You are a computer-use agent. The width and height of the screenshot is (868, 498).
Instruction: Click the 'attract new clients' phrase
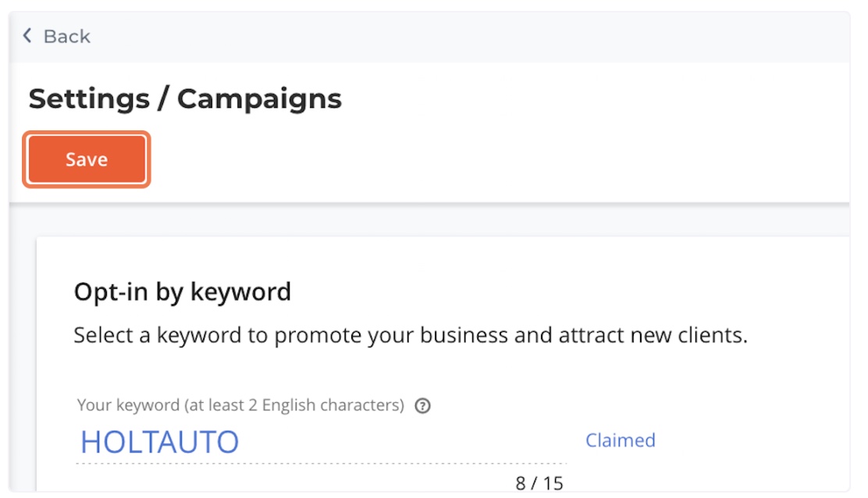click(653, 336)
